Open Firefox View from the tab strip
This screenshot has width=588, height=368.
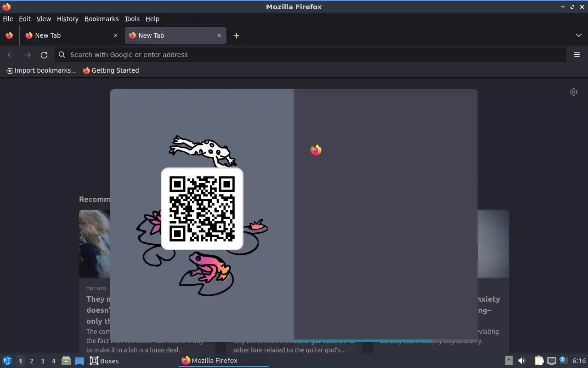tap(9, 35)
